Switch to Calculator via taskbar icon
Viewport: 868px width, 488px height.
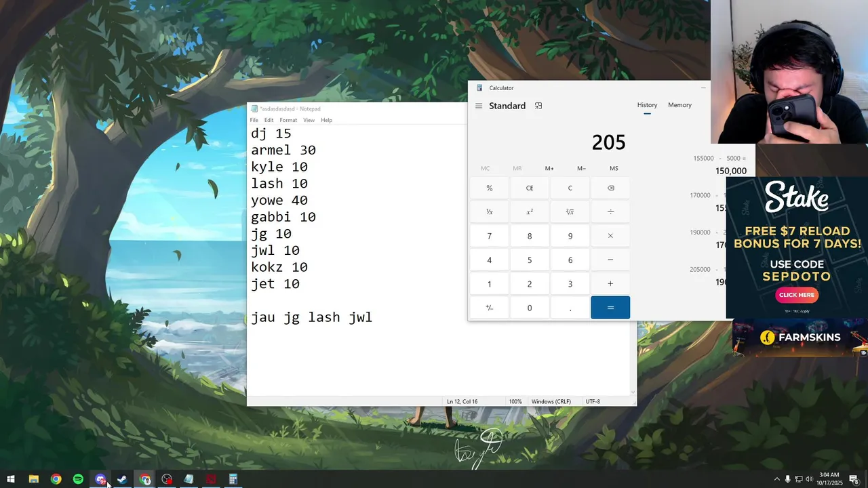pos(233,479)
